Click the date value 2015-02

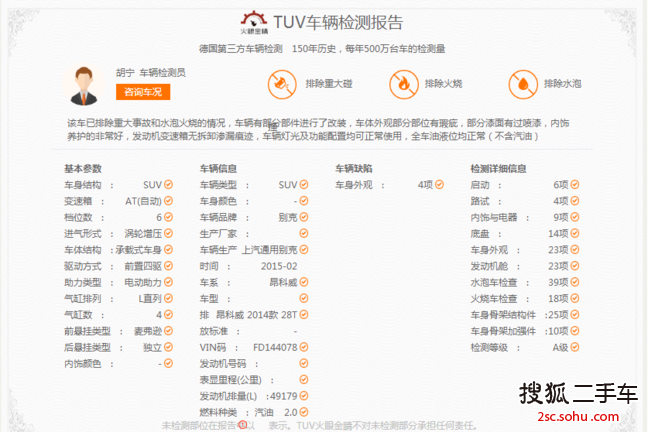(279, 266)
